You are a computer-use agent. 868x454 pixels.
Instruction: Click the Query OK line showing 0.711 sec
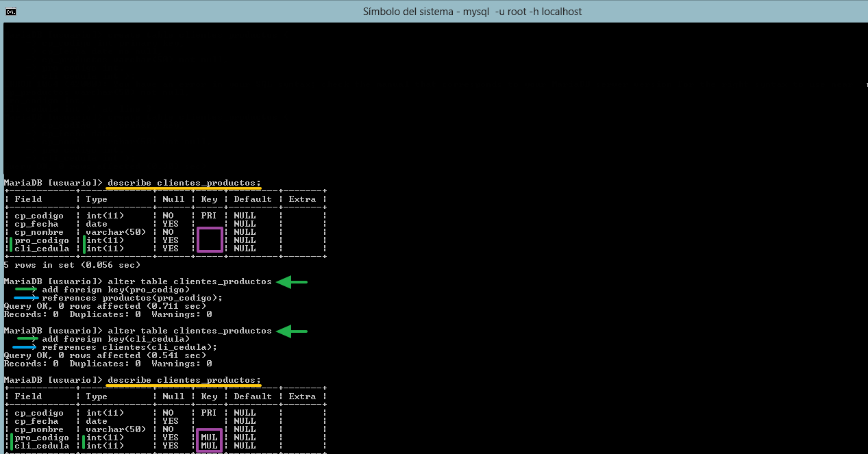(105, 306)
